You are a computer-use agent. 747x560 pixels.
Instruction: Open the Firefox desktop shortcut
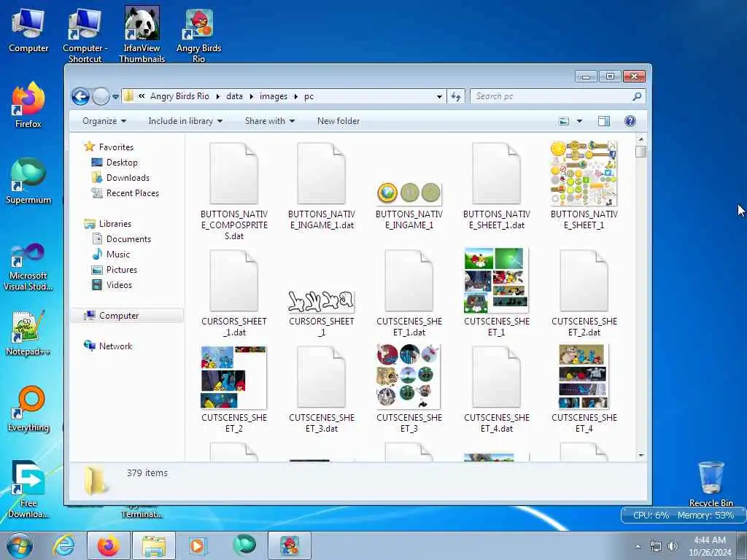click(x=28, y=105)
